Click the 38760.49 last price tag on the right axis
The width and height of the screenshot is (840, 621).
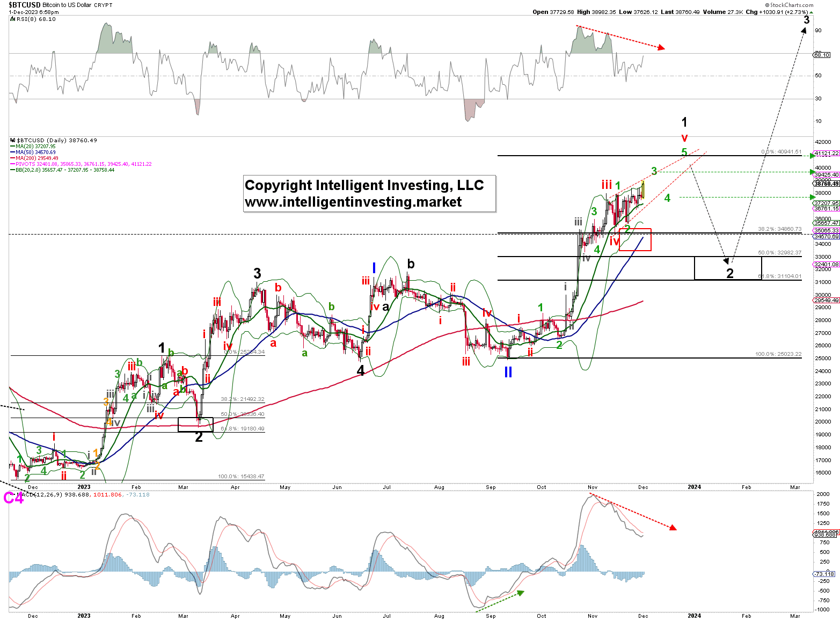(x=827, y=183)
